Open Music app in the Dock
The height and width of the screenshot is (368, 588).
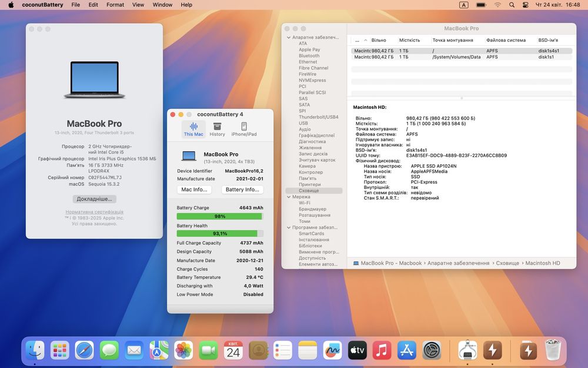(382, 351)
